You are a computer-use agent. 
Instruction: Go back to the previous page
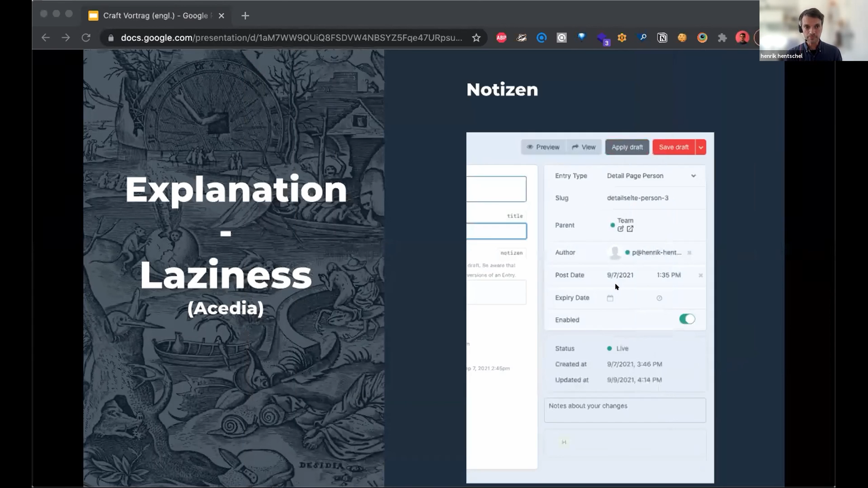click(46, 38)
